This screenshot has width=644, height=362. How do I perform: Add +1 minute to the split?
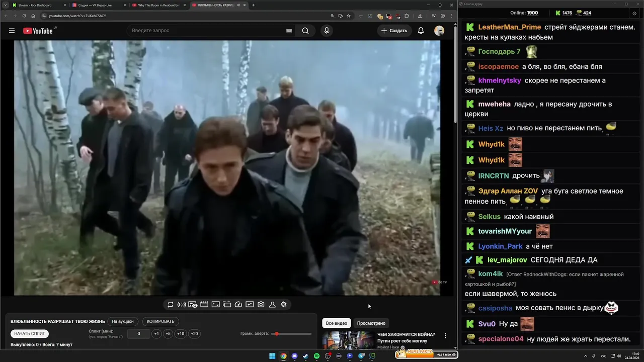coord(156,334)
